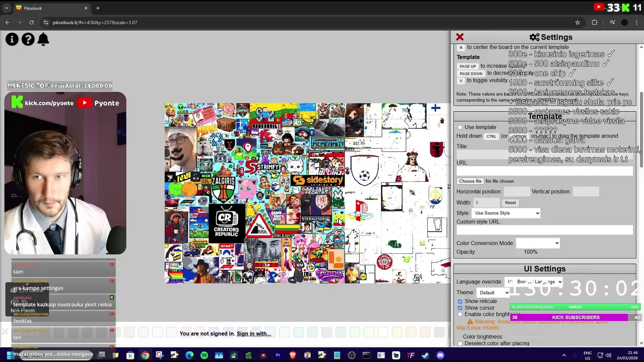This screenshot has height=362, width=644.
Task: Click the Vertical position field
Action: 586,192
